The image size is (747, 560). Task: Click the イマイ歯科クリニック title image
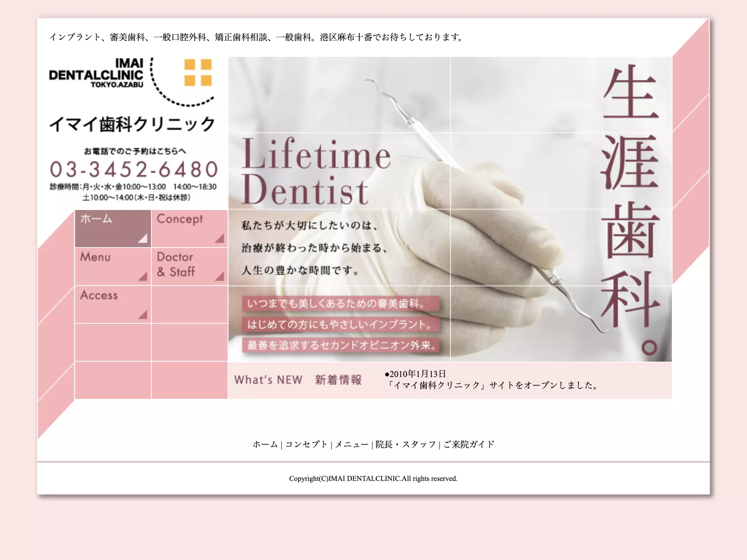click(132, 124)
